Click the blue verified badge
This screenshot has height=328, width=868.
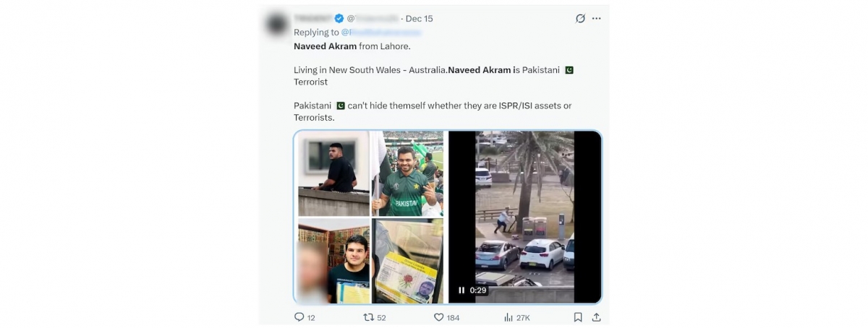[x=339, y=19]
